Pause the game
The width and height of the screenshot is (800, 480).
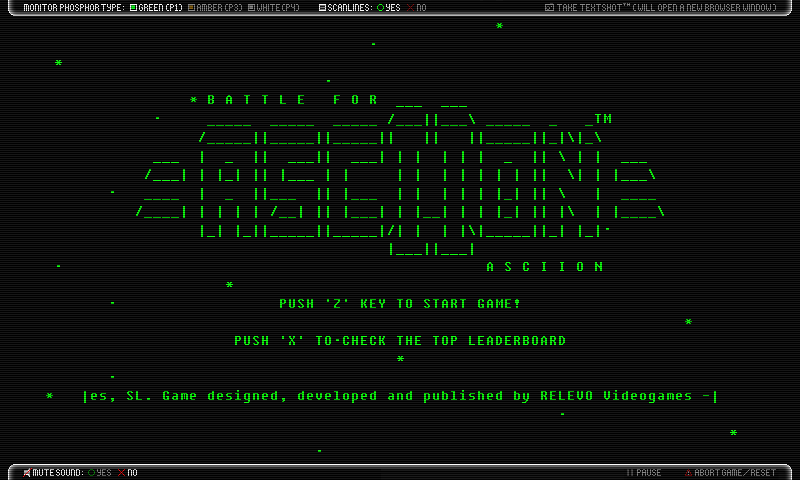tap(644, 473)
